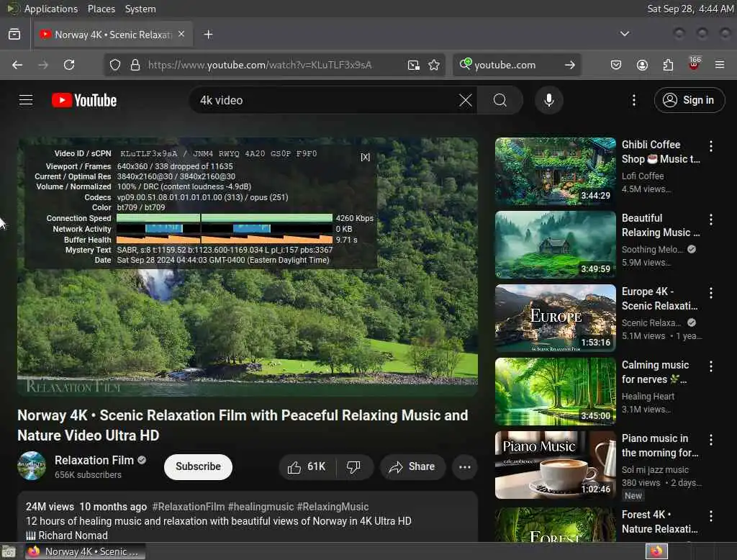The width and height of the screenshot is (737, 560).
Task: Go back in Firefox navigation
Action: click(17, 65)
